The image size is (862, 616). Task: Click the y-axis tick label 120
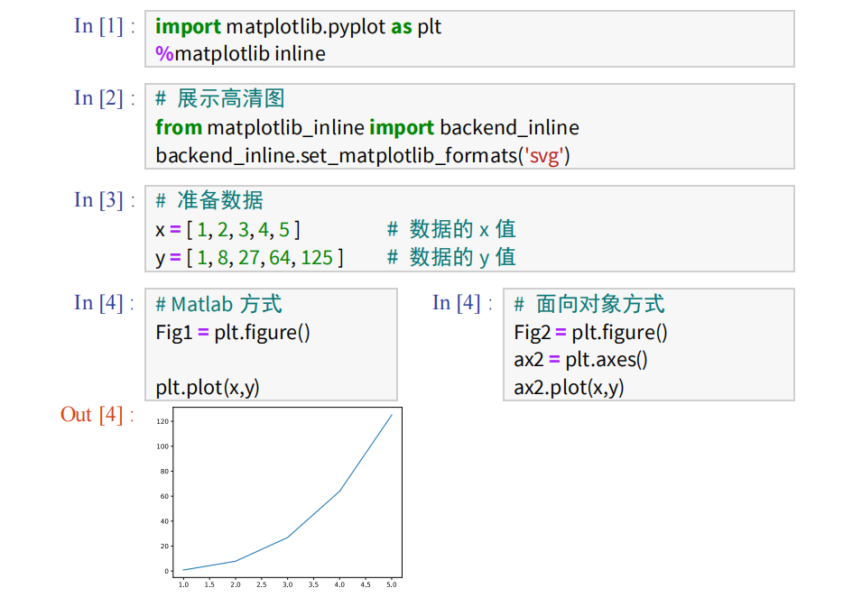pyautogui.click(x=162, y=421)
